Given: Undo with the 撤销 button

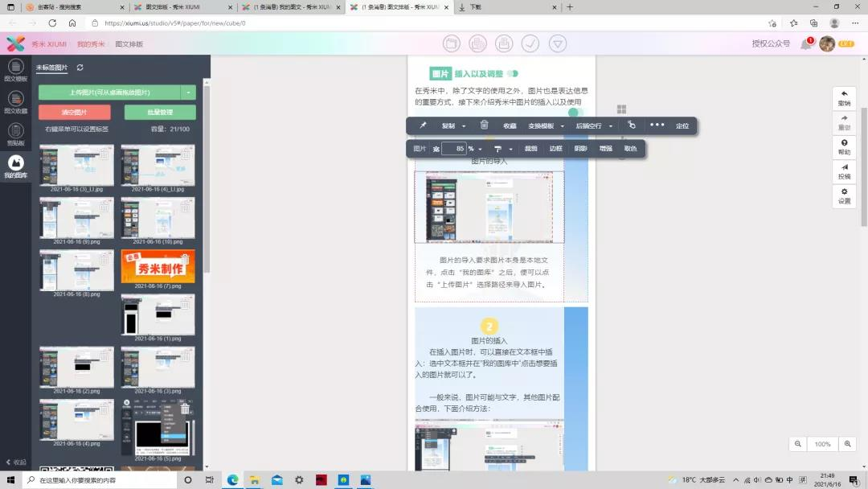Looking at the screenshot, I should click(x=844, y=98).
